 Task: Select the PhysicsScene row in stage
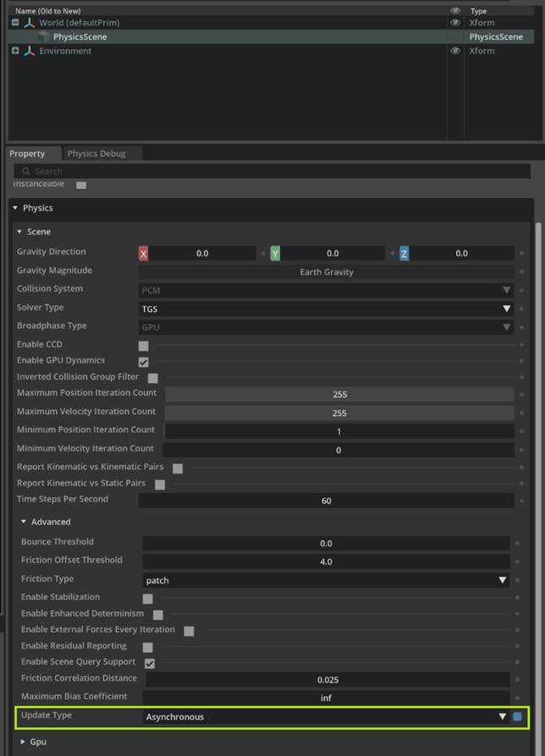pos(271,36)
